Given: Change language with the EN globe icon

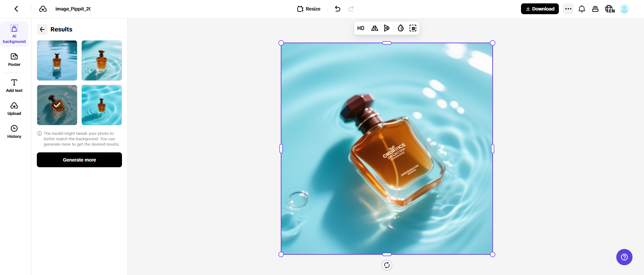Looking at the screenshot, I should click(x=610, y=9).
